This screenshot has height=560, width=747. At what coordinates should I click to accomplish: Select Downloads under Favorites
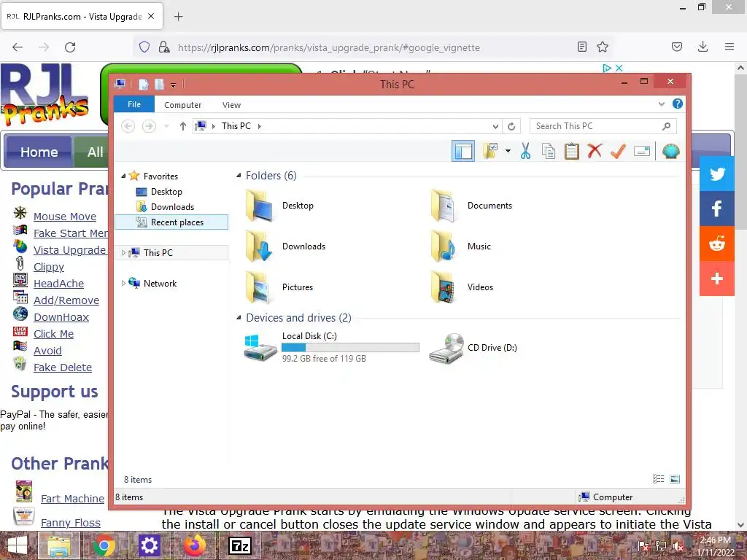tap(172, 206)
